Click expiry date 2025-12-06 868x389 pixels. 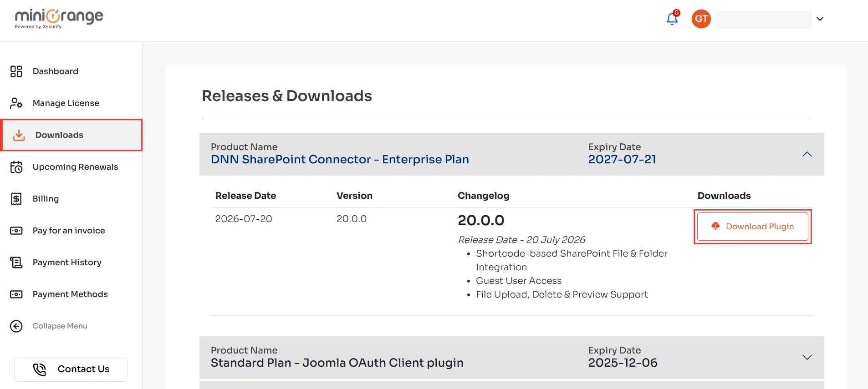pyautogui.click(x=623, y=363)
